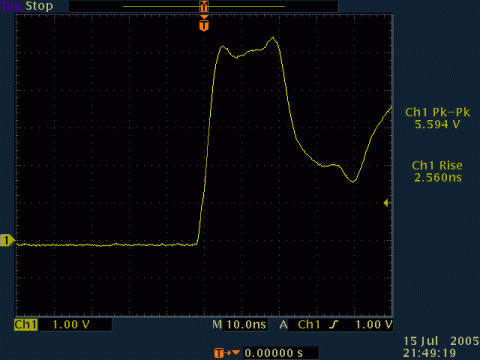Click the Channel 1 ground reference marker

point(7,240)
